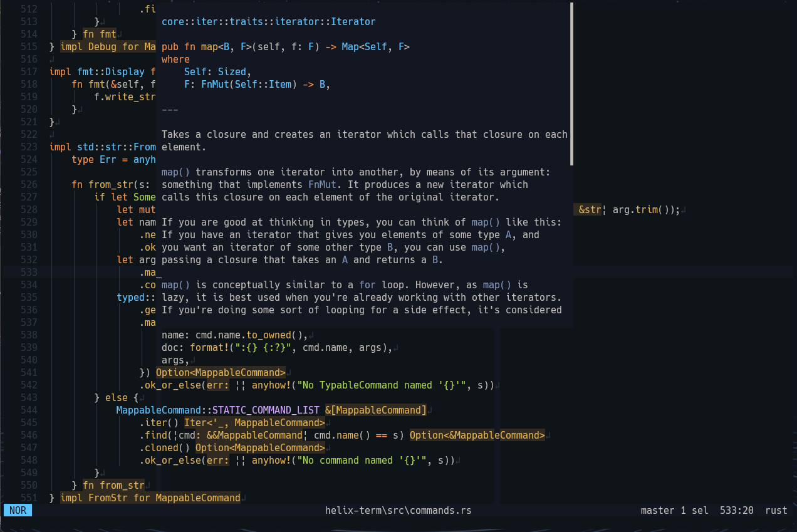Click the '.iter()' call on line 545
Screen dimensions: 797x532
pyautogui.click(x=159, y=422)
